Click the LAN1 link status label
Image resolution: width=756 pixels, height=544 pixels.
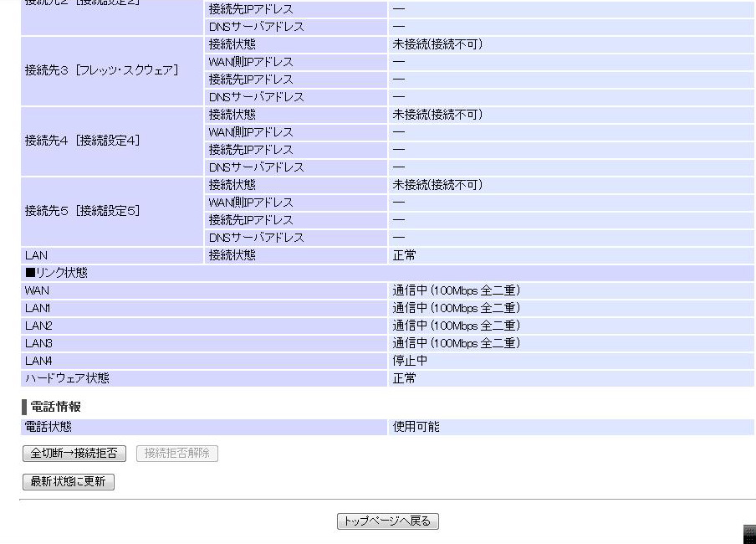(x=38, y=308)
